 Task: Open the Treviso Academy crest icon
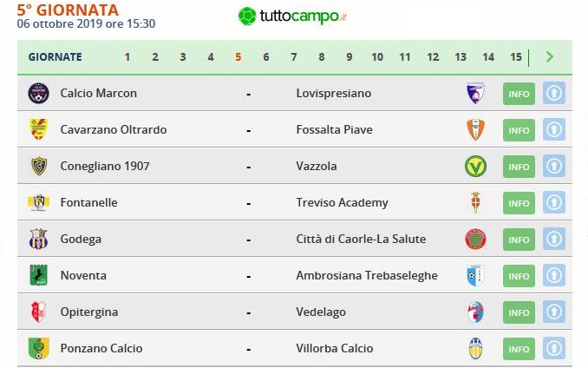(x=475, y=202)
